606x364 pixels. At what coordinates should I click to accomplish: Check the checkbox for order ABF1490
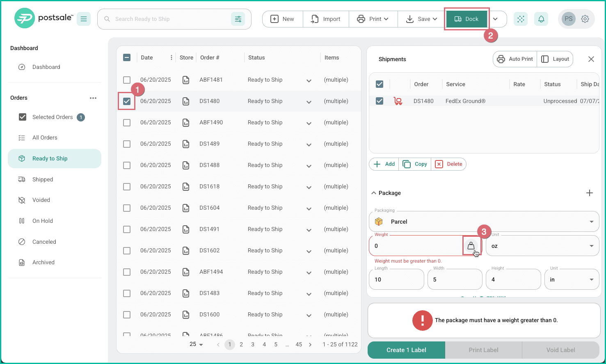(x=127, y=122)
